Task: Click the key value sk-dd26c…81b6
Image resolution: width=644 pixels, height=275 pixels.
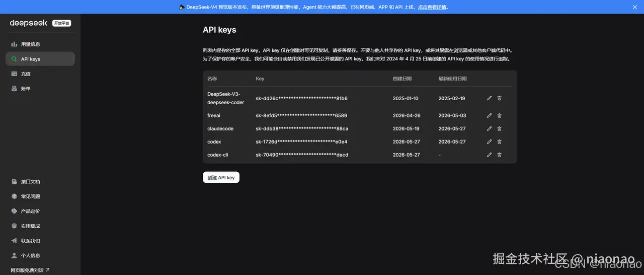Action: (x=302, y=98)
